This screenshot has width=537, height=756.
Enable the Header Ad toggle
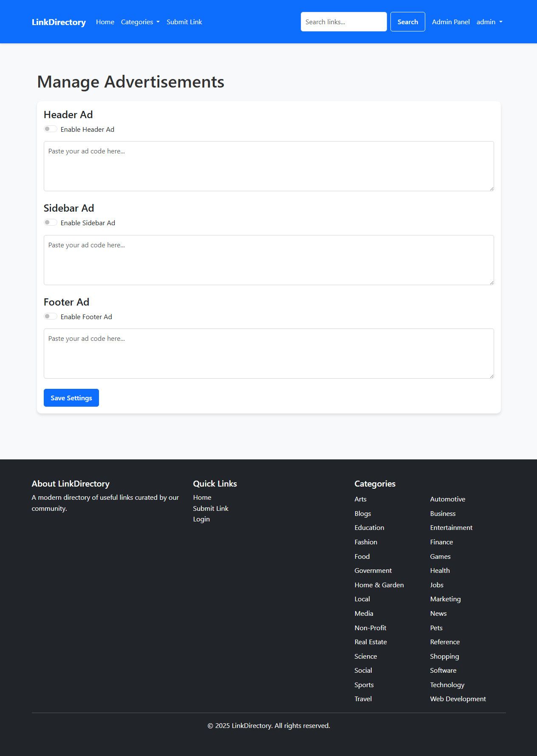pos(51,129)
